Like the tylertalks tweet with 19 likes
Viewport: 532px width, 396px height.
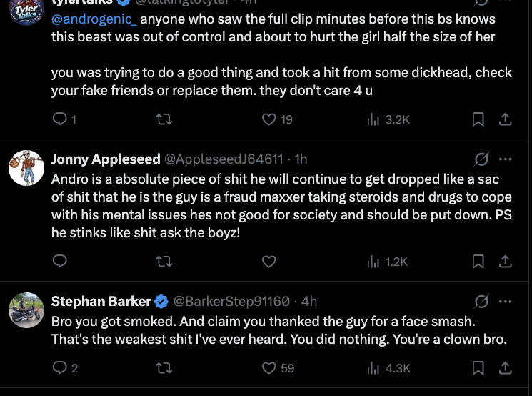point(269,119)
